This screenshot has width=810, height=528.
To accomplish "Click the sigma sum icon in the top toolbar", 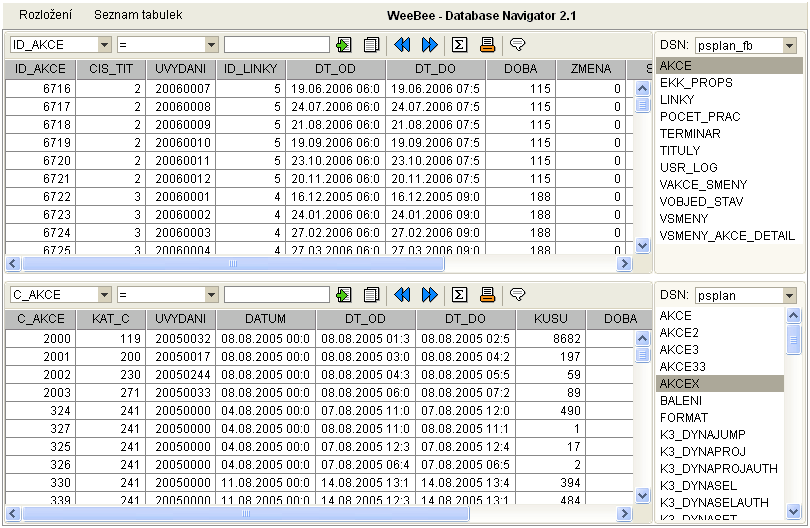I will (x=460, y=45).
